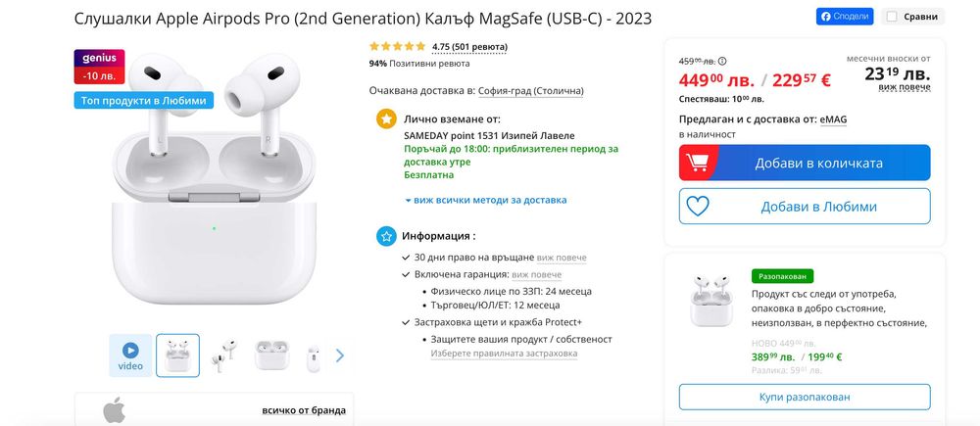Open the Apple brand logo

114,409
